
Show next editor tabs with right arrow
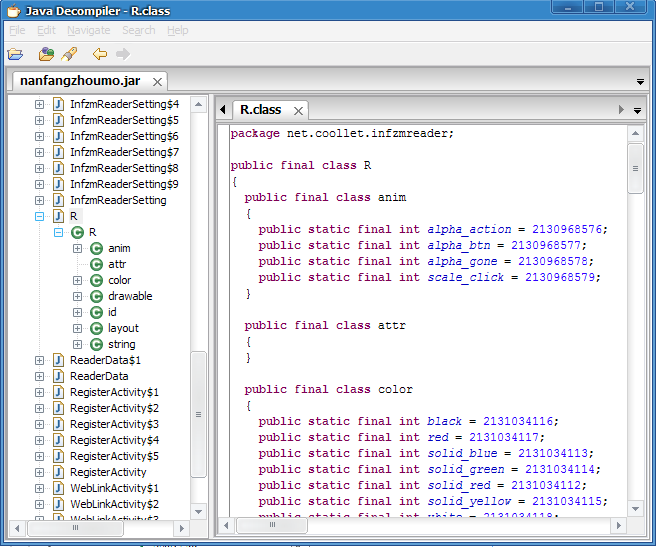click(x=621, y=110)
